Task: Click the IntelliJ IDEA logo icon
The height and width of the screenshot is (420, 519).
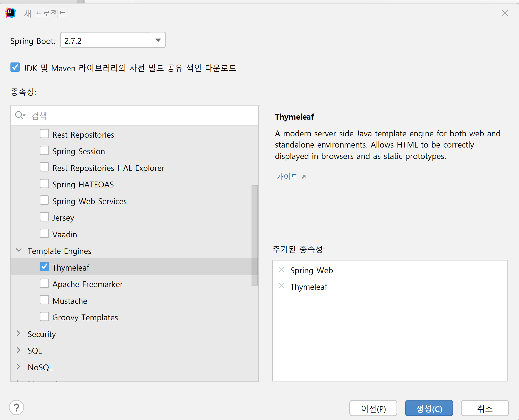Action: (11, 13)
